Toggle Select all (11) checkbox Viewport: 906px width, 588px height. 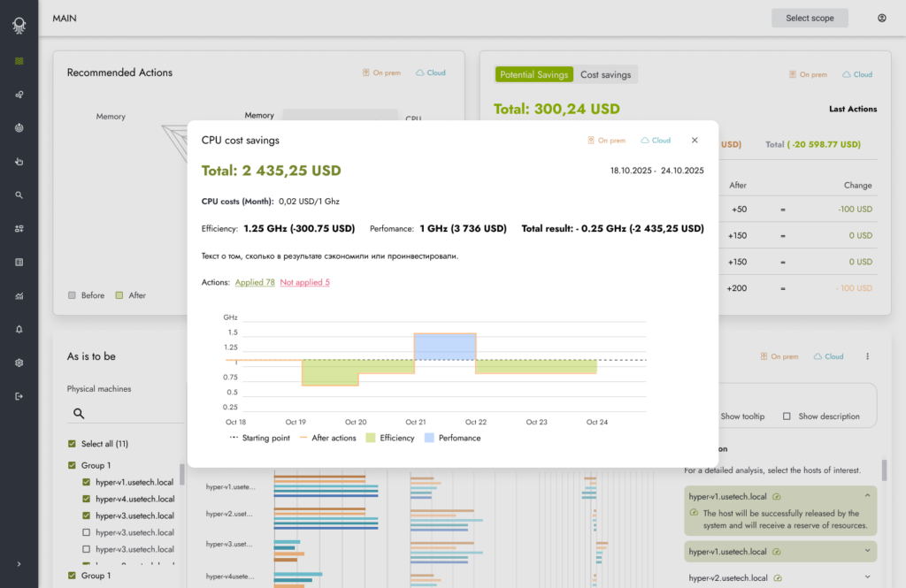tap(72, 444)
